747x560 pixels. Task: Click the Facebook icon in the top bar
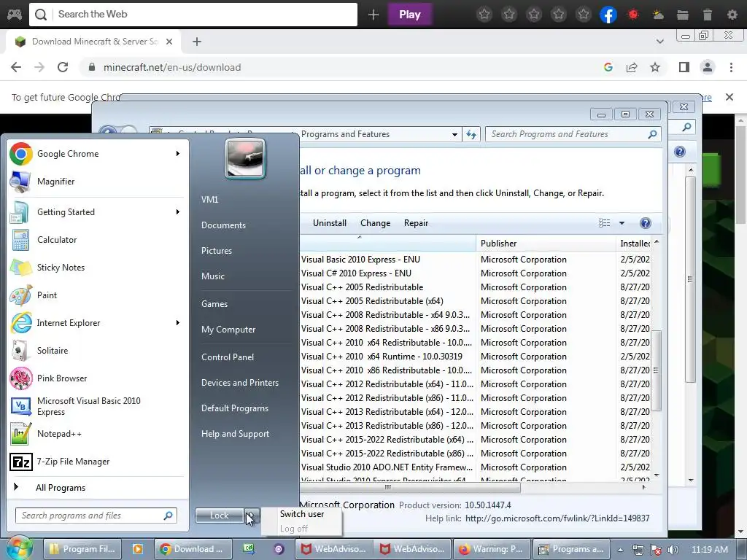coord(608,15)
